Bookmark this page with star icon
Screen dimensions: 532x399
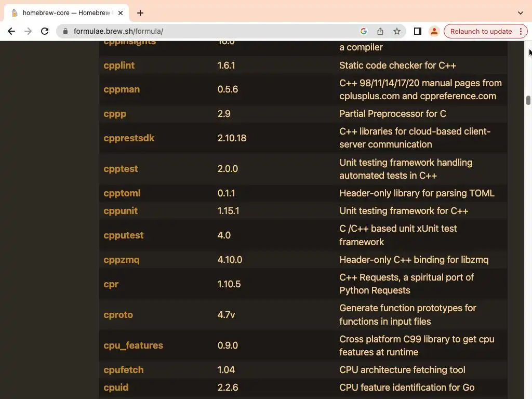coord(396,31)
